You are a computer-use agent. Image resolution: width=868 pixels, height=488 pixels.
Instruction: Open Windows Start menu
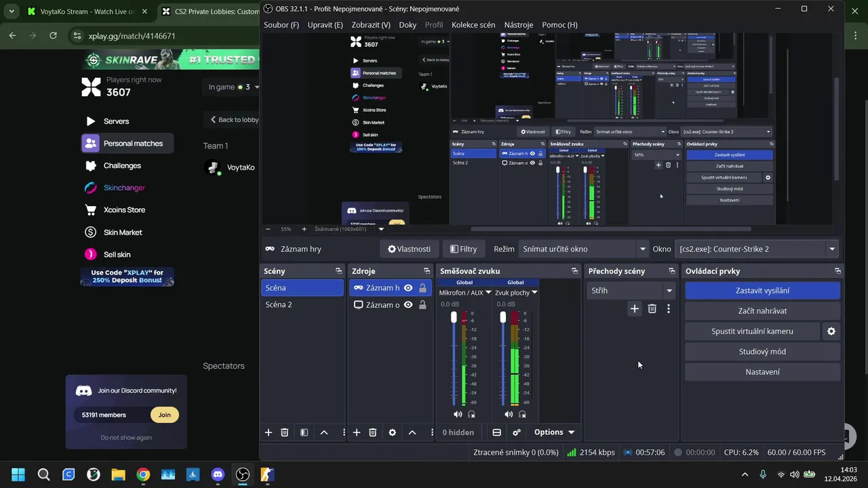pyautogui.click(x=18, y=474)
